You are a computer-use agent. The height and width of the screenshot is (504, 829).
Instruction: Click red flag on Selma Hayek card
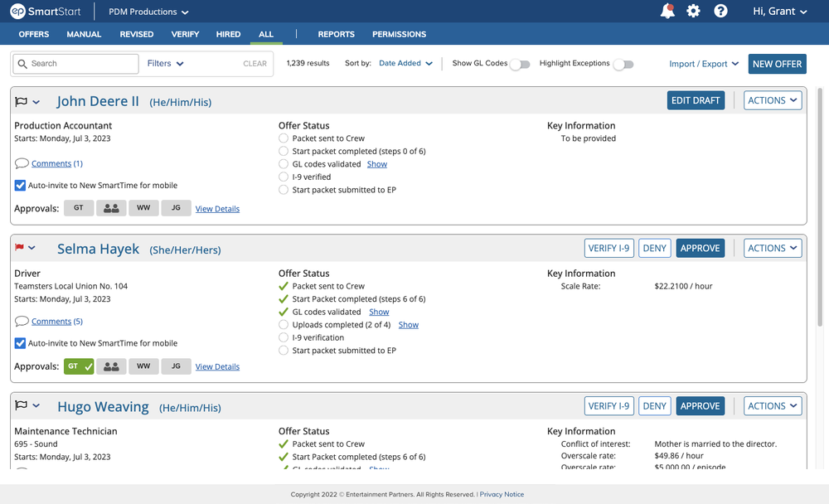(x=20, y=248)
